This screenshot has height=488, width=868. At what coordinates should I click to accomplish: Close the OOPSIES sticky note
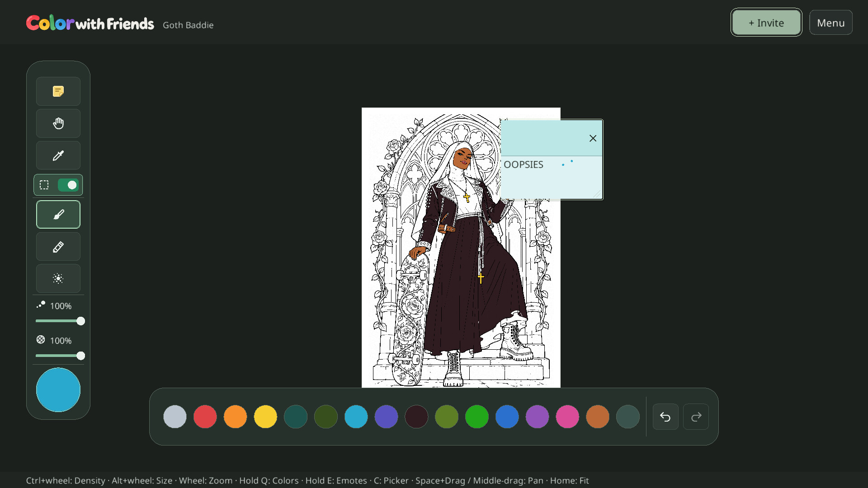[593, 138]
